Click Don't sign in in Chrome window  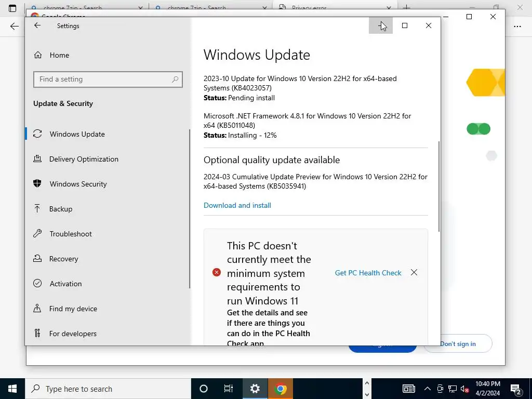pos(458,344)
